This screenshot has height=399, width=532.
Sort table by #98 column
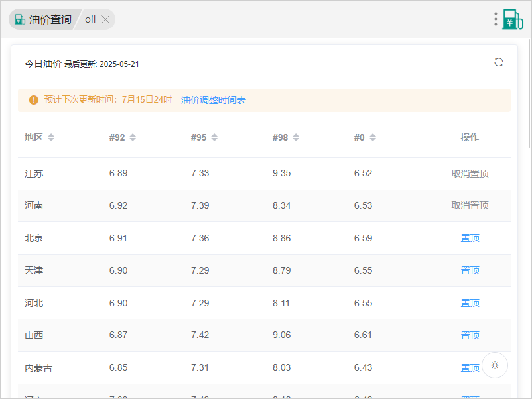tap(296, 137)
